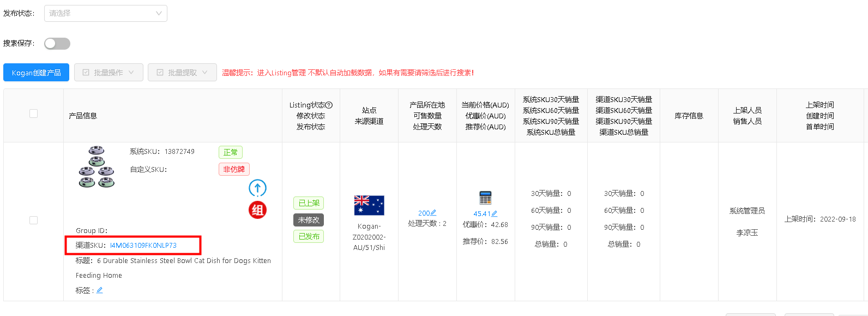Click the 产品信息 column header
The height and width of the screenshot is (316, 868).
(83, 116)
